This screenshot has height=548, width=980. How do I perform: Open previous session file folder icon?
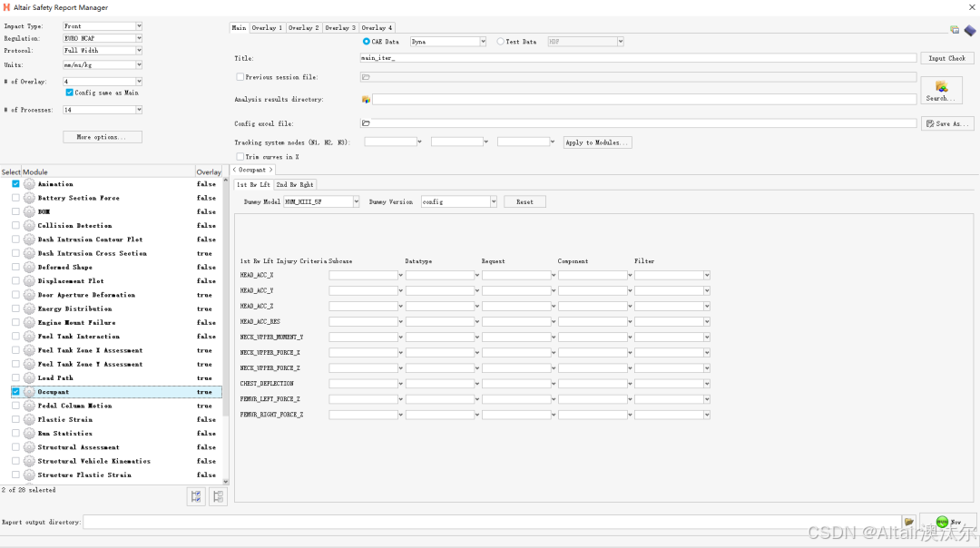tap(366, 77)
